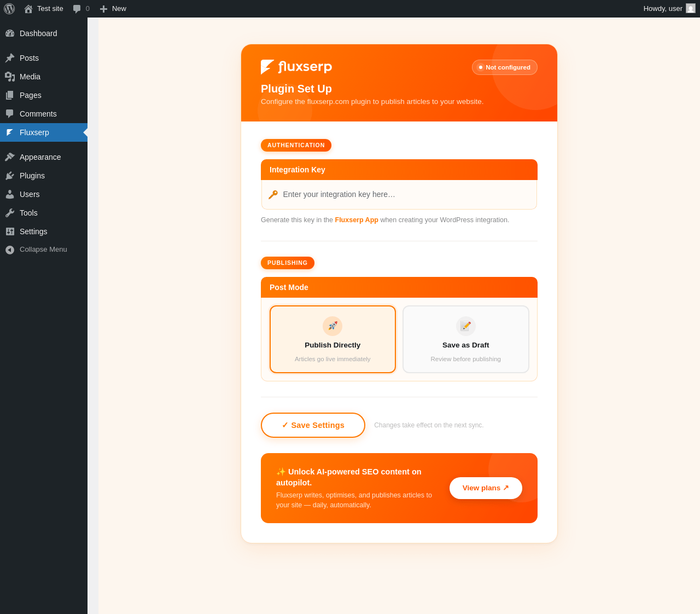Open the Test site home icon
This screenshot has height=614, width=700.
click(28, 9)
